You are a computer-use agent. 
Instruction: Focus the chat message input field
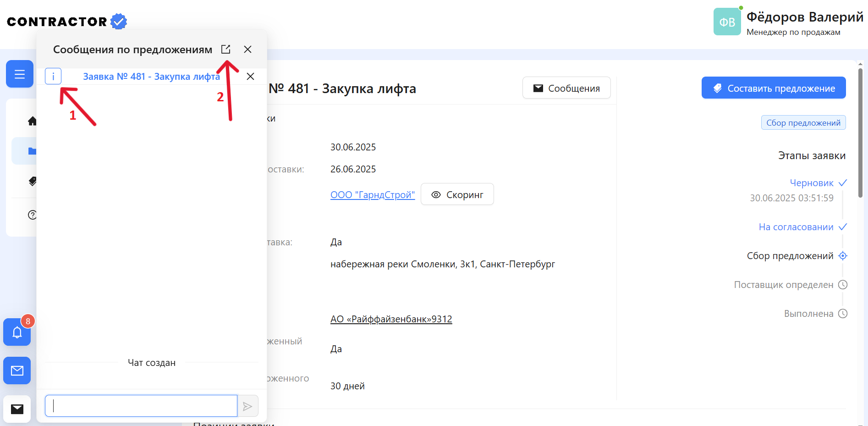141,406
